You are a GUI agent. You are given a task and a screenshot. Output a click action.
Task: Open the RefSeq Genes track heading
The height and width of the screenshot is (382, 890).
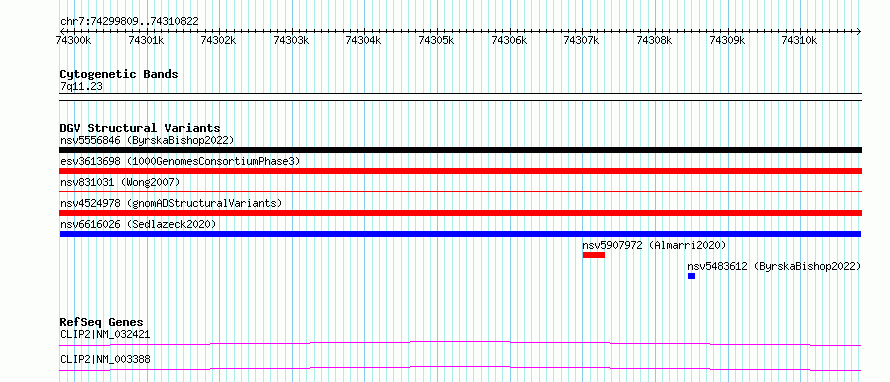[x=102, y=322]
